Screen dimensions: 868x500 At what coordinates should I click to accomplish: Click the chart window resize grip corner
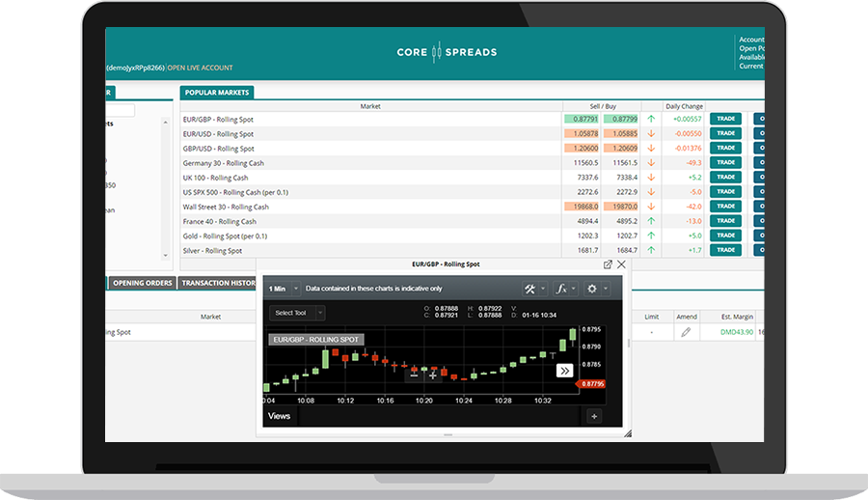pos(628,433)
